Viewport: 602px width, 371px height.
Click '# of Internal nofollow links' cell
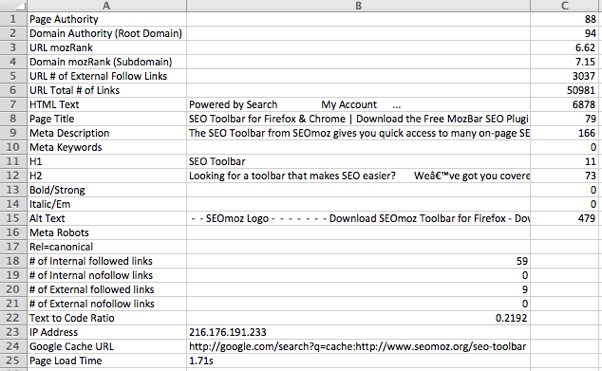[107, 275]
